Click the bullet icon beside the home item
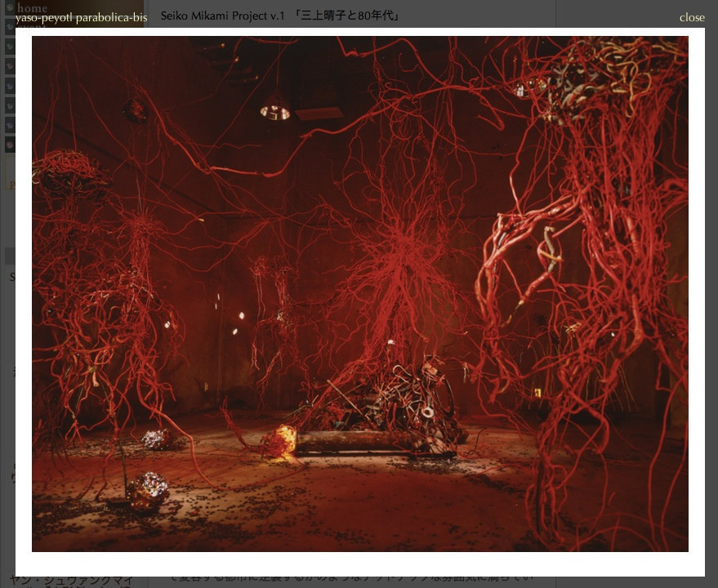The image size is (718, 588). coord(9,7)
